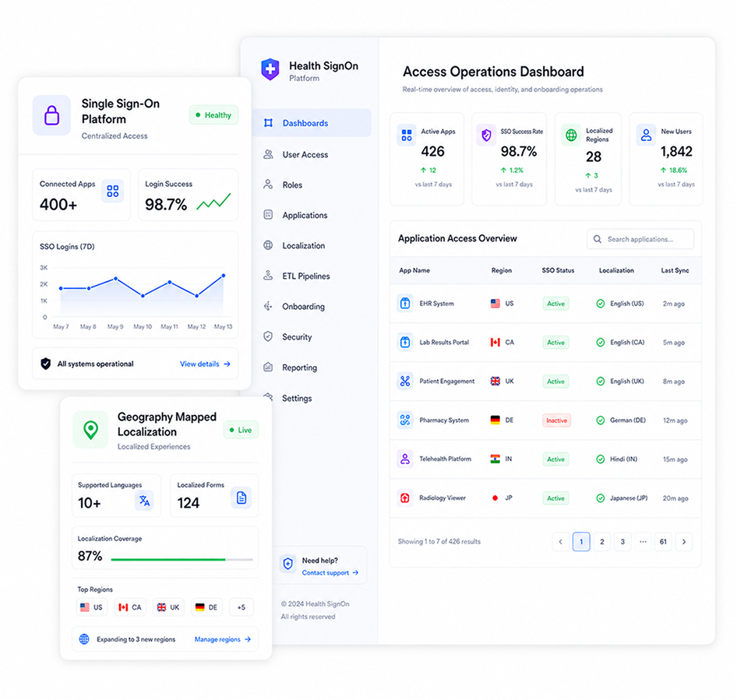Click the CA region chip in Top Regions

(130, 607)
